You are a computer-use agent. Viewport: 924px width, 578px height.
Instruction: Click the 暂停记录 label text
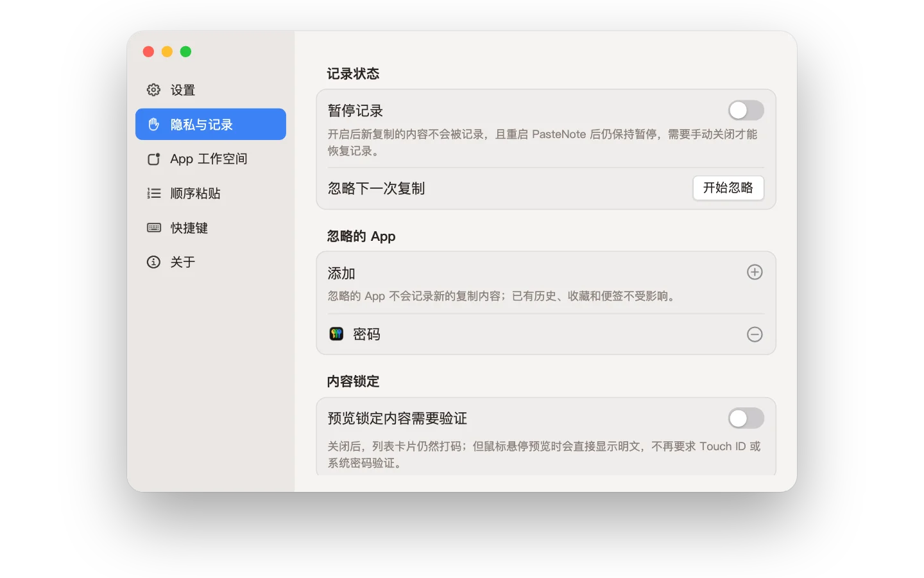coord(355,110)
